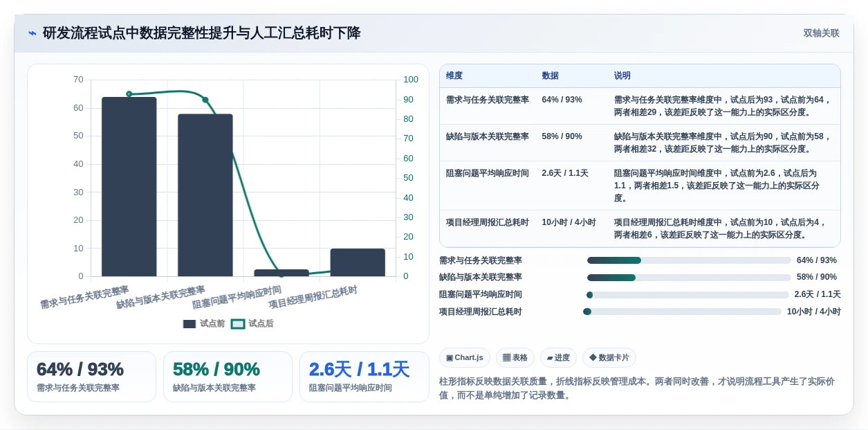The height and width of the screenshot is (430, 868).
Task: Click the 缺陷与版本关联完整率 bar in chart
Action: [x=205, y=195]
